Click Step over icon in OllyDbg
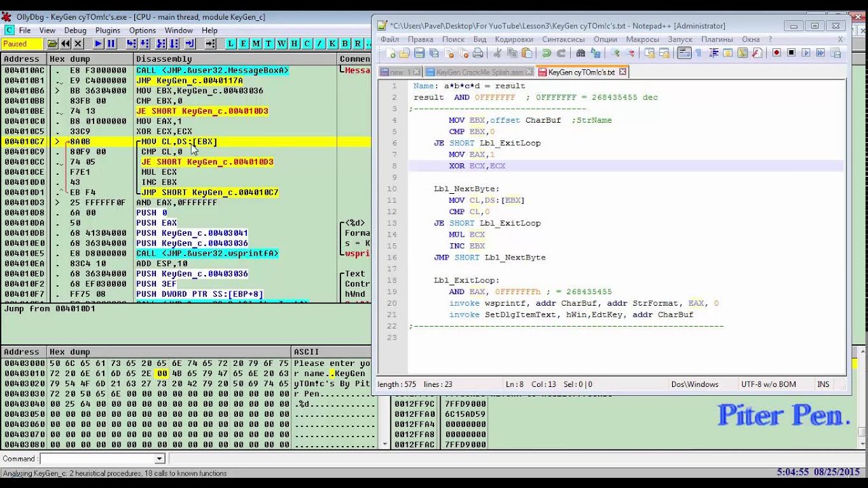This screenshot has width=868, height=488. (x=145, y=43)
